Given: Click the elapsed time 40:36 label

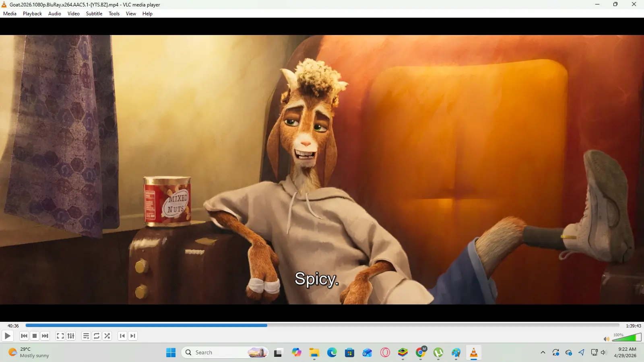Looking at the screenshot, I should tap(13, 326).
